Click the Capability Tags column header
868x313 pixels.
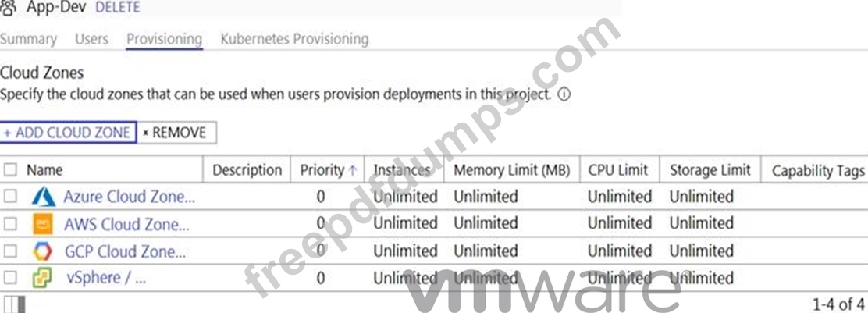[817, 171]
